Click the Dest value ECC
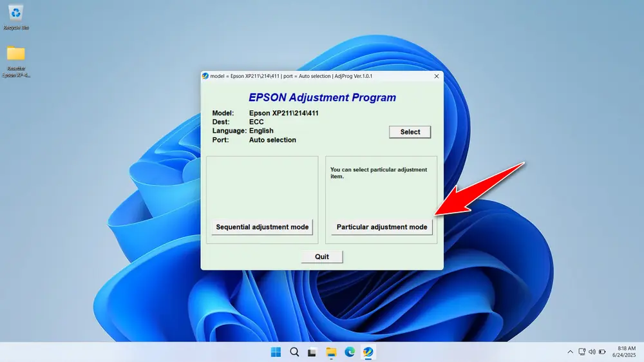Screen dimensions: 644x362 tap(256, 122)
